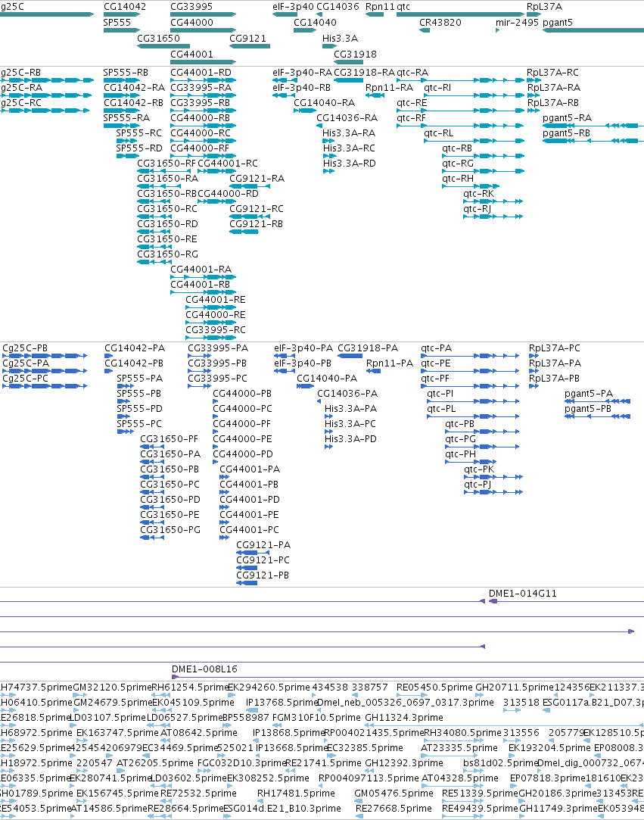Viewport: 644px width, 820px height.
Task: Click the CG14042-PB protein label
Action: (x=134, y=363)
